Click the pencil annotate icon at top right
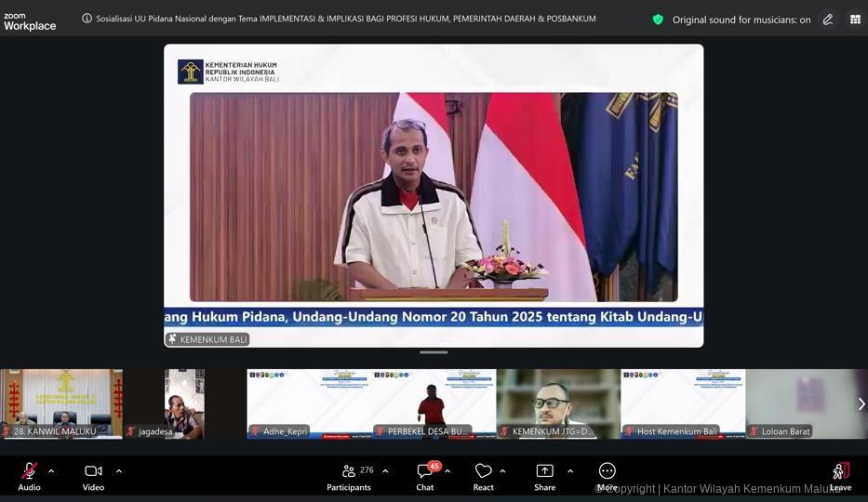This screenshot has width=868, height=502. [827, 20]
